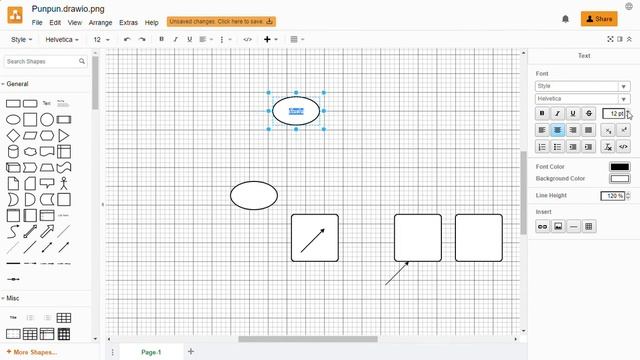
Task: Select the triangle shape in General palette
Action: tap(64, 136)
